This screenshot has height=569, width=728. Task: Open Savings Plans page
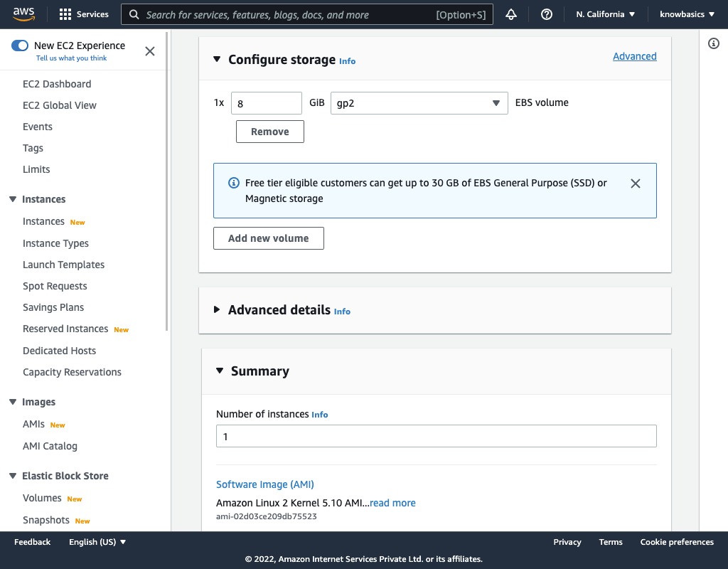tap(53, 307)
